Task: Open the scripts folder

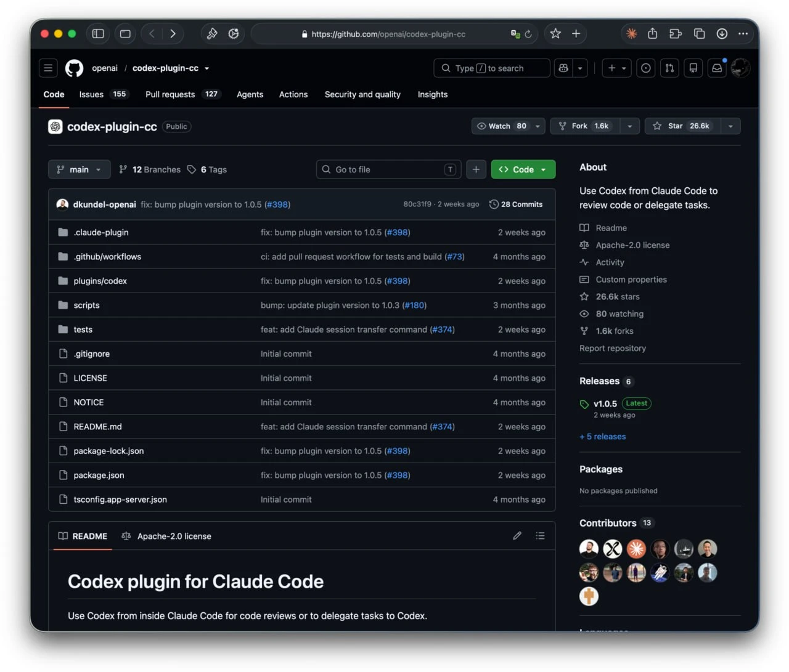Action: point(86,305)
